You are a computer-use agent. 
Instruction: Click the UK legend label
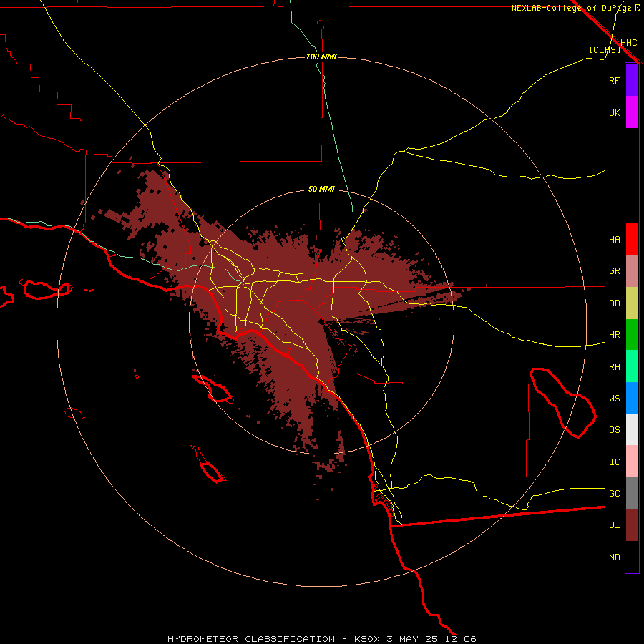[x=614, y=112]
